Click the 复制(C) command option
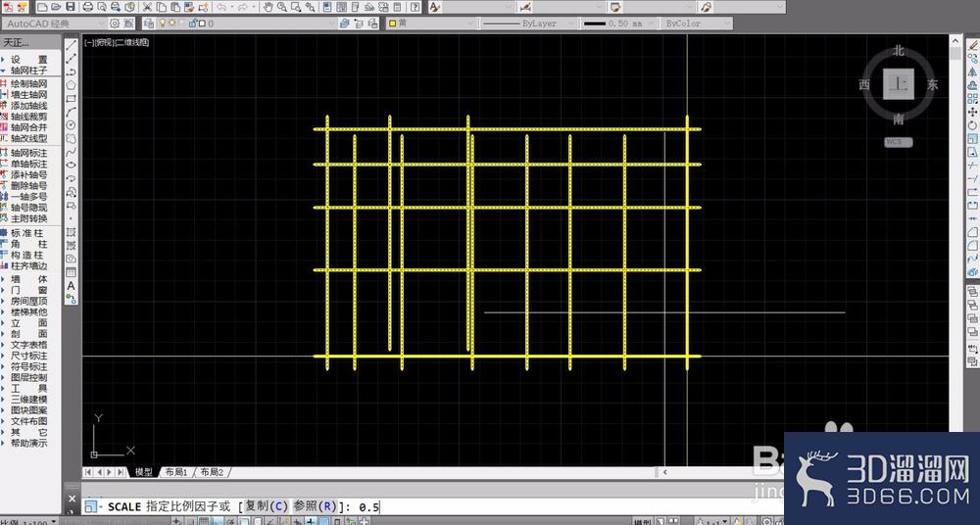The height and width of the screenshot is (525, 980). click(267, 506)
